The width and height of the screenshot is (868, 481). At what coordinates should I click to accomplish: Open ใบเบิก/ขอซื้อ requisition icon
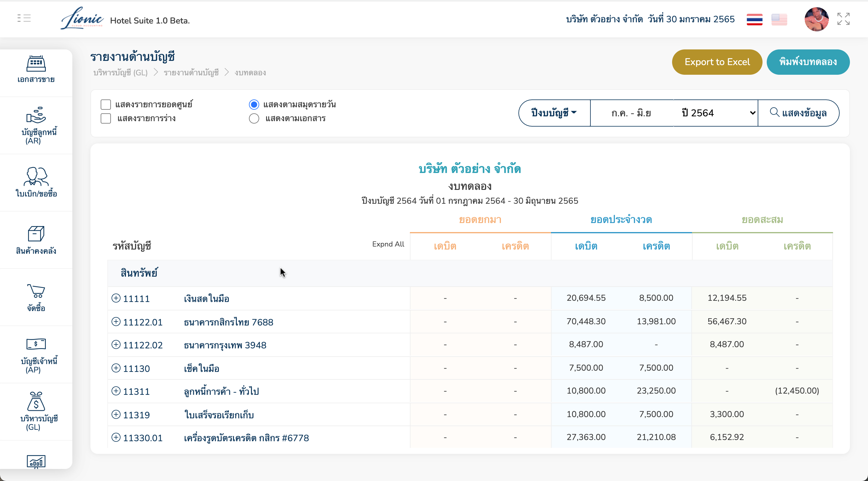click(36, 176)
